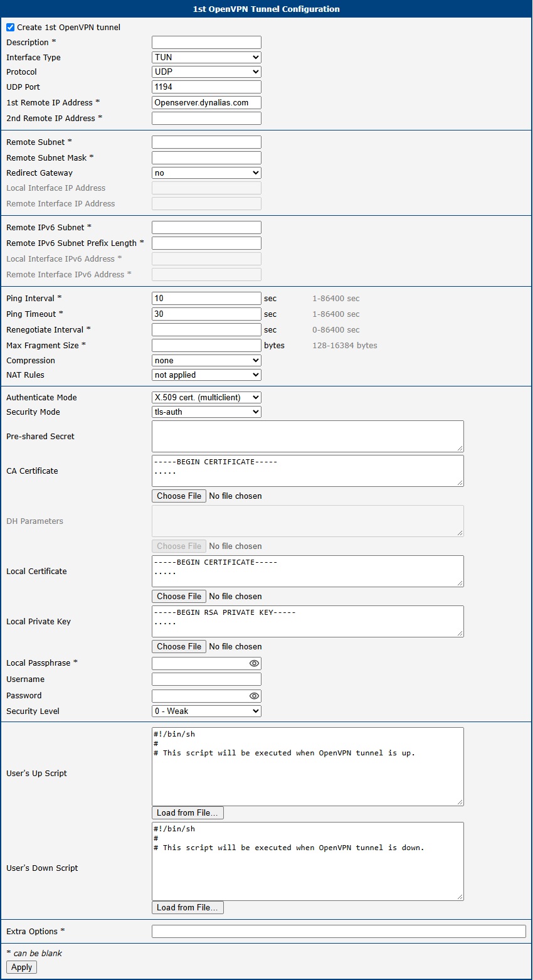The height and width of the screenshot is (980, 533).
Task: Click "128-16384 bytes" hint text
Action: (x=345, y=346)
